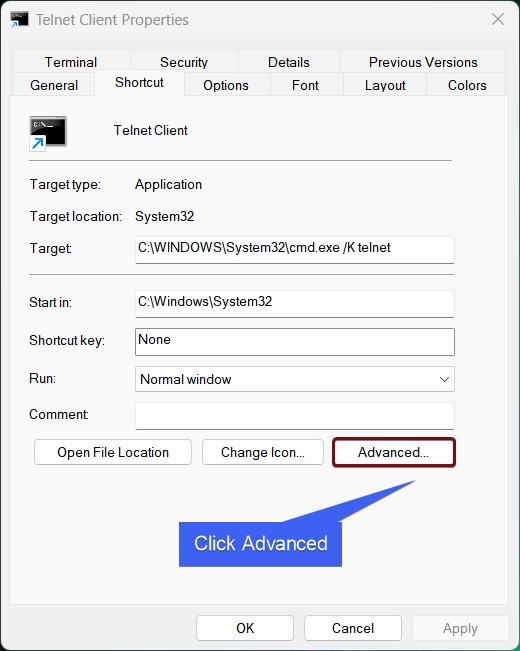Switch to the Options tab
The image size is (520, 651).
[226, 85]
